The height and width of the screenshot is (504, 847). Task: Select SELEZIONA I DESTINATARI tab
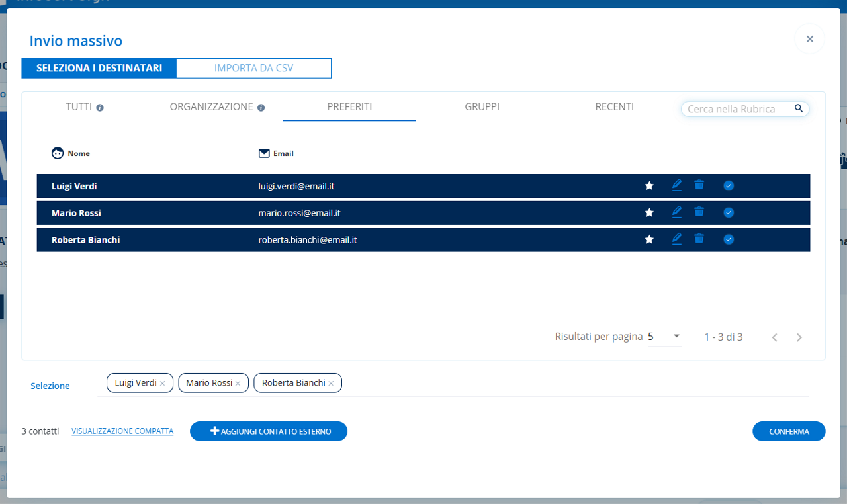(x=99, y=68)
